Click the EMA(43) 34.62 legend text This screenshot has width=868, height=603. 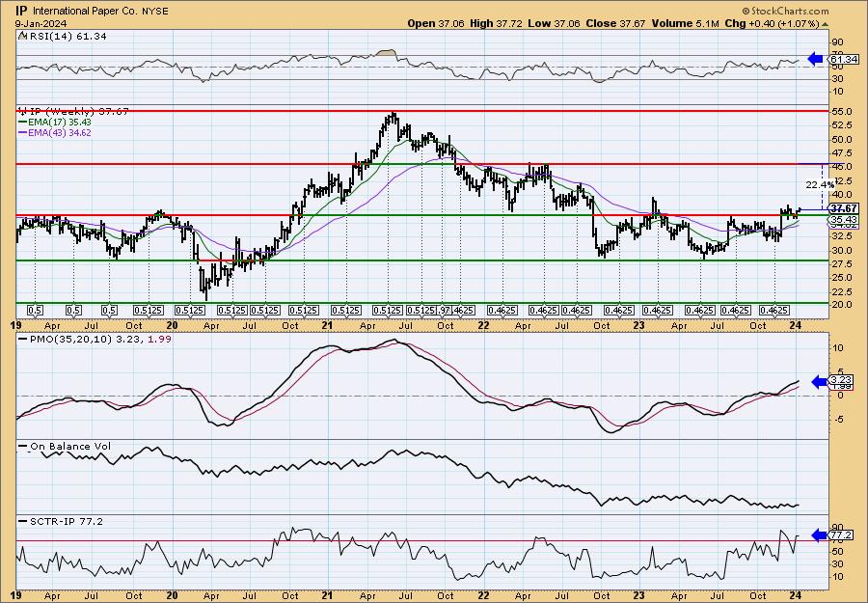(x=60, y=133)
